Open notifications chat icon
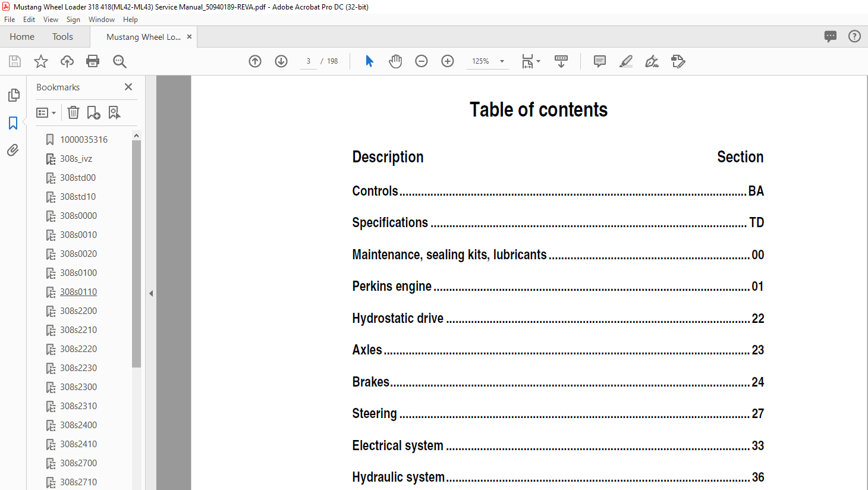The height and width of the screenshot is (490, 868). 831,36
